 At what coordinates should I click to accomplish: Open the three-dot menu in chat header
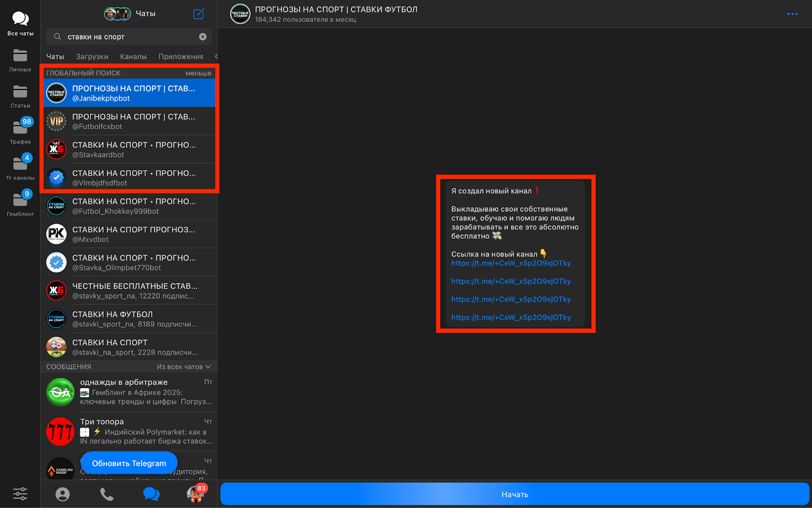click(x=792, y=14)
